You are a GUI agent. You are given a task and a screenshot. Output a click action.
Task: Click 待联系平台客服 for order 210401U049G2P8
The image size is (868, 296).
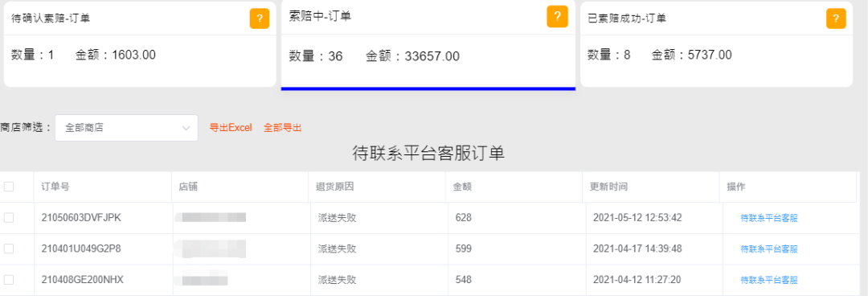(x=769, y=249)
